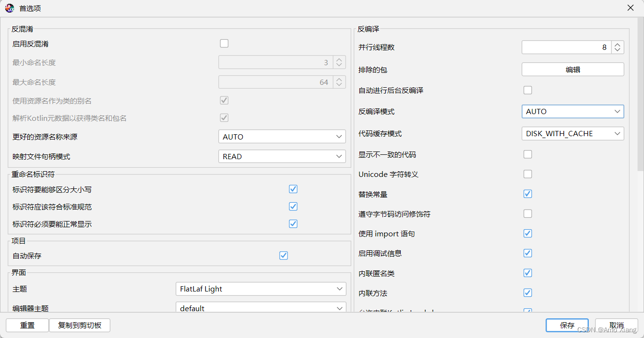Uncheck 启用调试信息 checkbox
This screenshot has height=338, width=644.
click(528, 253)
